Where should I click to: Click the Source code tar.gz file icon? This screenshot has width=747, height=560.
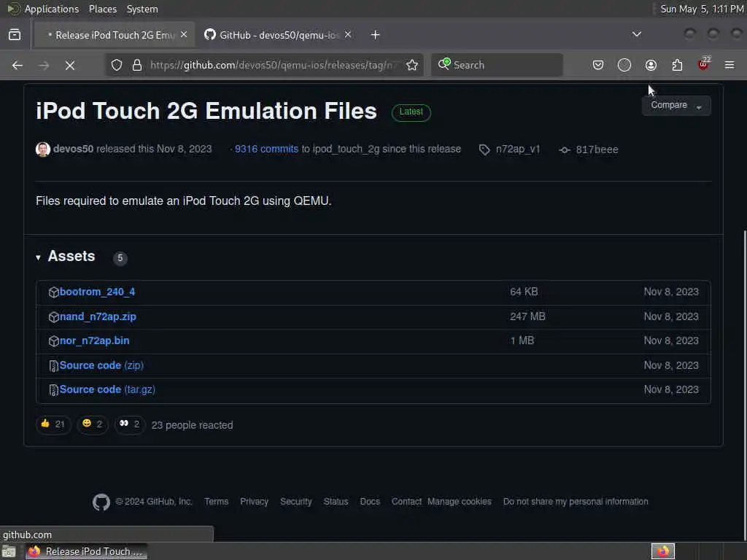pos(53,390)
